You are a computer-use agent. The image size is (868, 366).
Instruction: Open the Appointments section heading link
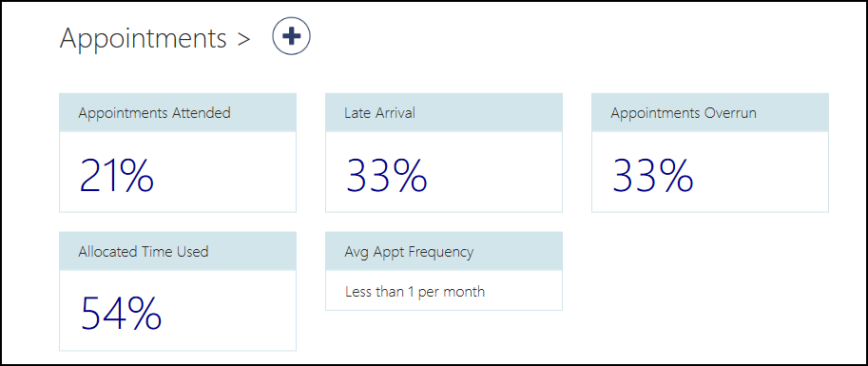[144, 39]
